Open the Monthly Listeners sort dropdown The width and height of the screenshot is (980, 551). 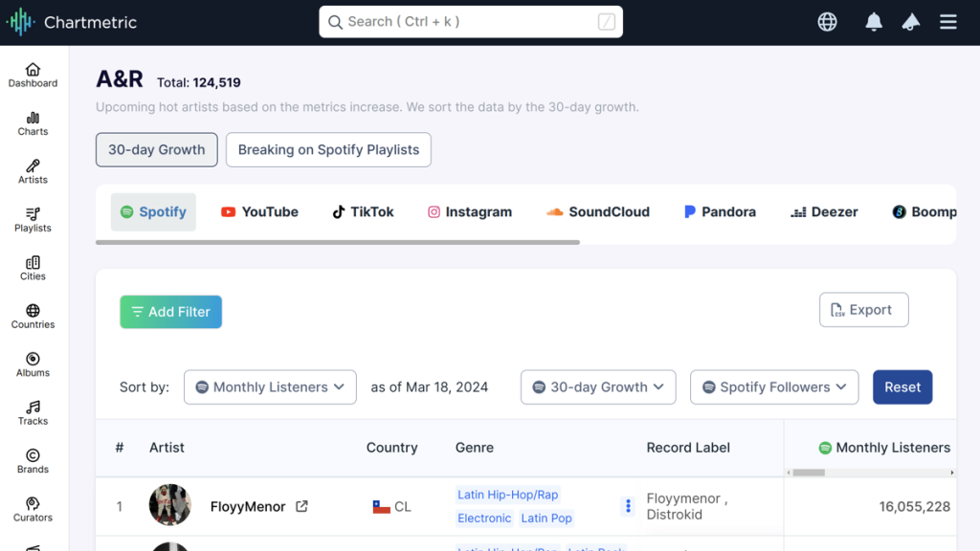[270, 387]
